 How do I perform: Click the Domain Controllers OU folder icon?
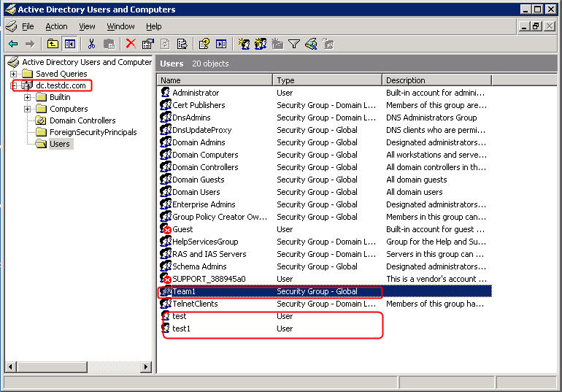pos(41,120)
